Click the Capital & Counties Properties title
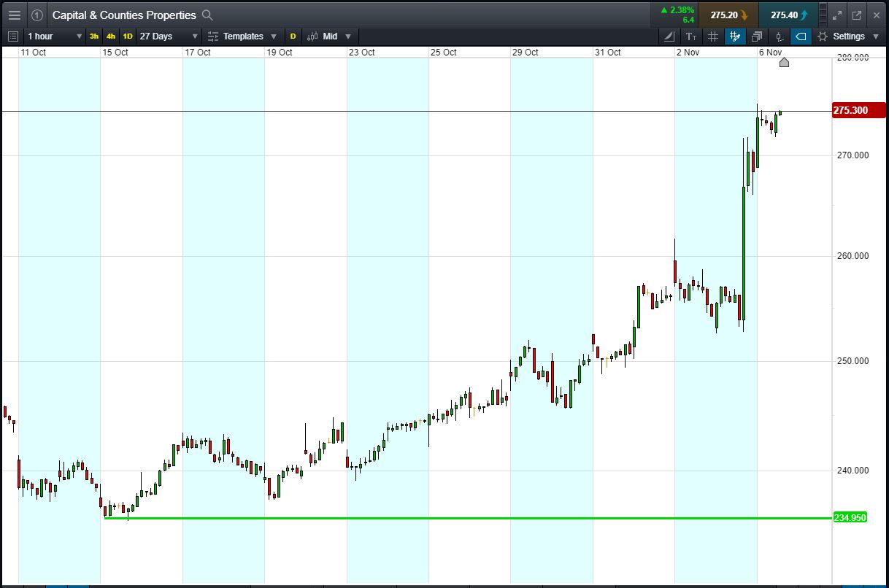 [124, 15]
